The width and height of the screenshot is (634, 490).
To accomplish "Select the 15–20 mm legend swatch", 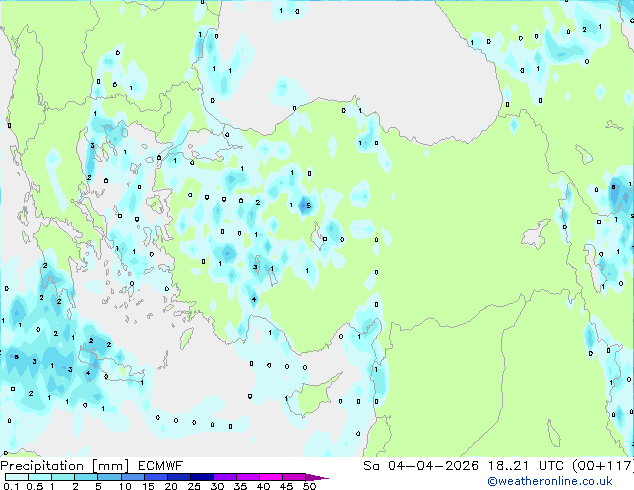I will (x=156, y=477).
